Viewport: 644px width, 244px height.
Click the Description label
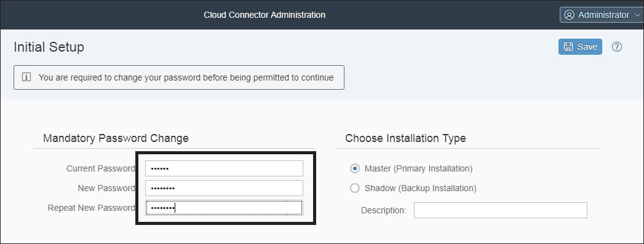(384, 210)
